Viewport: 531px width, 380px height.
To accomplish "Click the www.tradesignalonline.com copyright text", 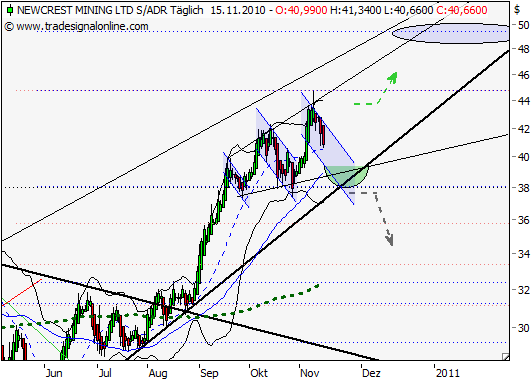I will coord(77,26).
